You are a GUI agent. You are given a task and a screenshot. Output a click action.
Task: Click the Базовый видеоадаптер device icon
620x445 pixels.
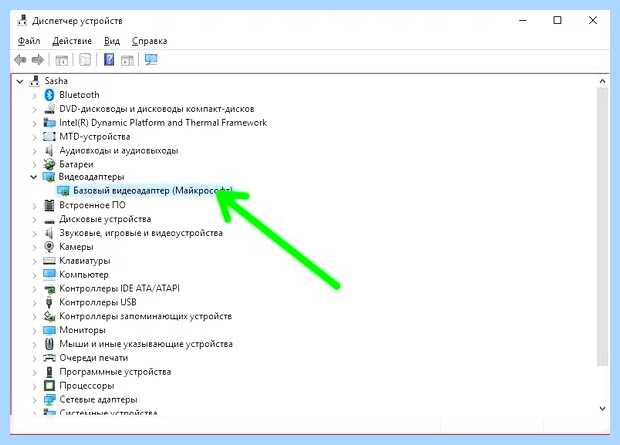point(63,191)
